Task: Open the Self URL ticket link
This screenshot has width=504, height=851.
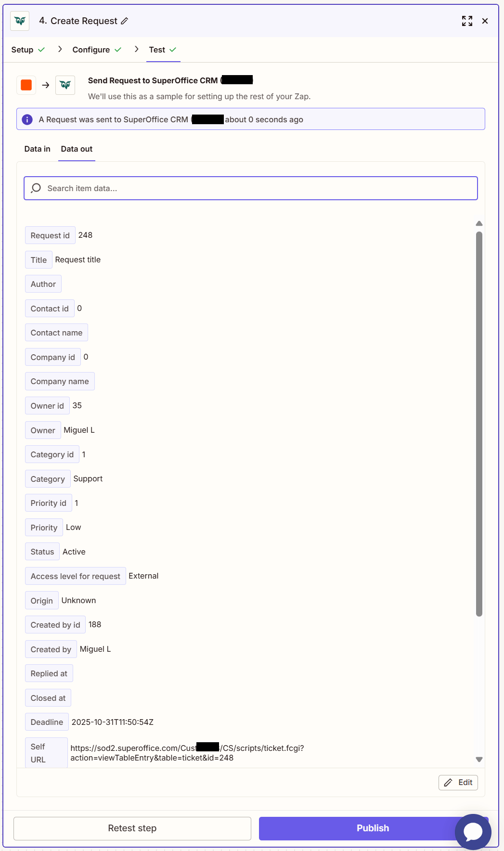Action: click(187, 753)
